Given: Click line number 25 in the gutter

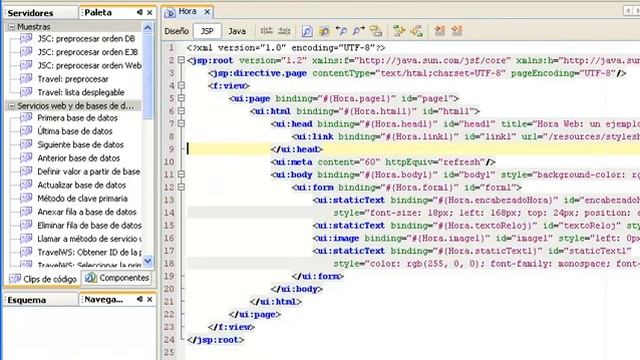Looking at the screenshot, I should [x=169, y=352].
